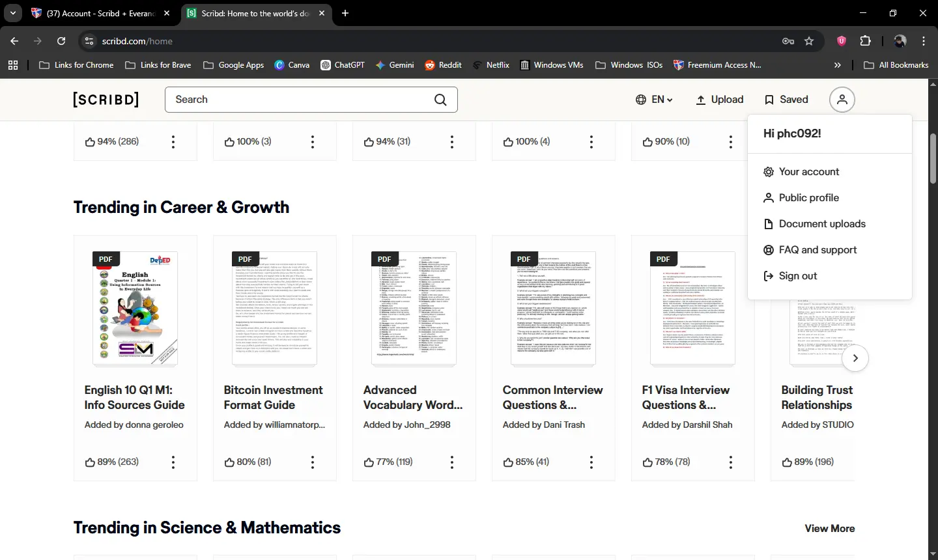This screenshot has width=938, height=560.
Task: Open the Bitcoin Investment Format Guide options menu
Action: tap(313, 462)
